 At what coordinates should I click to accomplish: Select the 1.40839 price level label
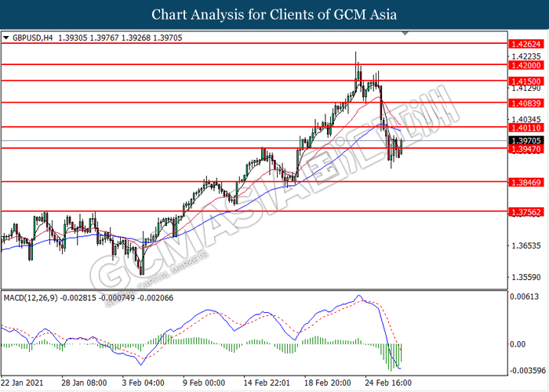526,103
